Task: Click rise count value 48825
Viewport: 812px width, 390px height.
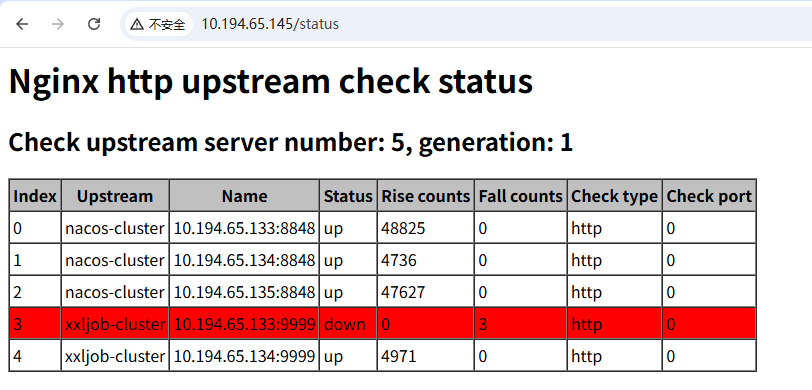Action: coord(403,228)
